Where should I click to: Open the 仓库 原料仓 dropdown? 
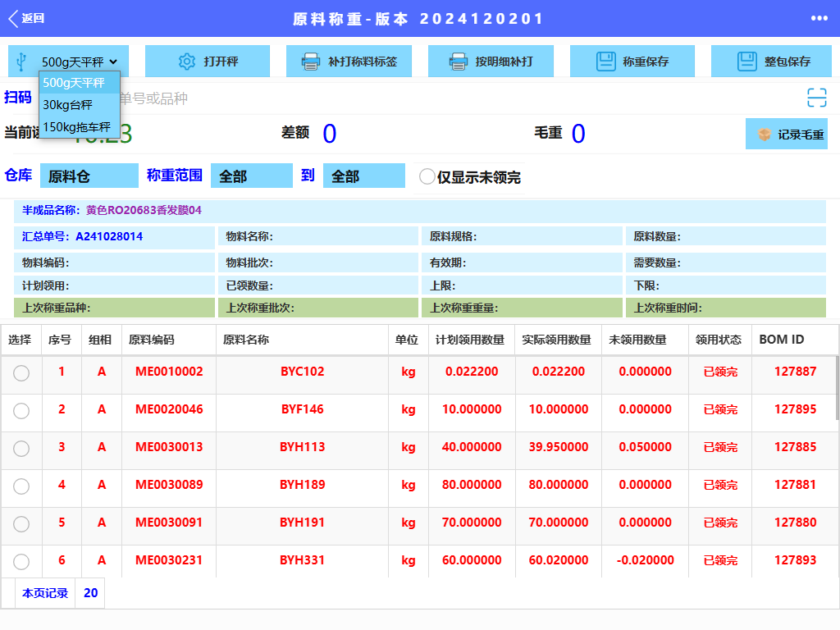(89, 176)
